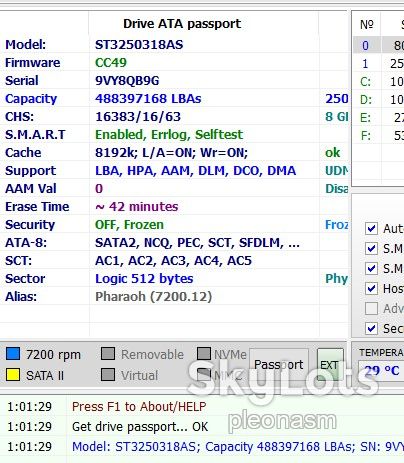Click the Erase Time label
The image size is (404, 463).
[37, 207]
